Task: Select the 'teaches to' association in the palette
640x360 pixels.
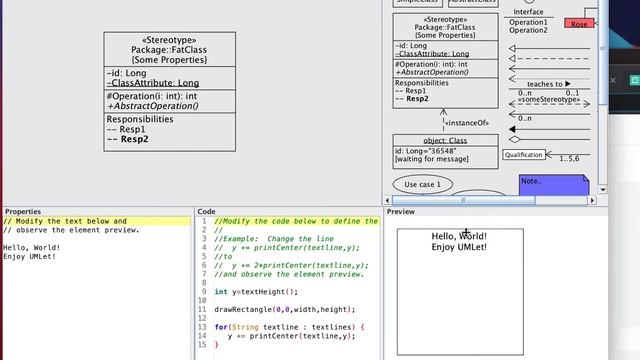Action: 549,87
